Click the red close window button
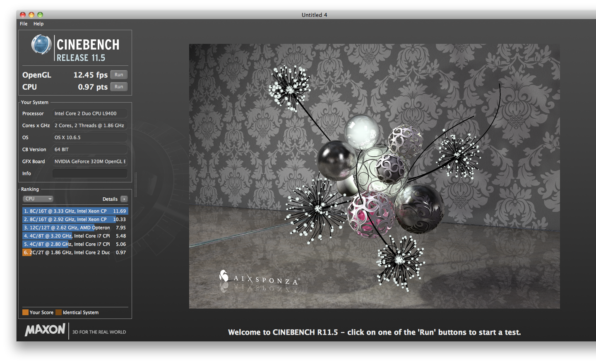Screen dimensions: 596x364 coord(23,15)
